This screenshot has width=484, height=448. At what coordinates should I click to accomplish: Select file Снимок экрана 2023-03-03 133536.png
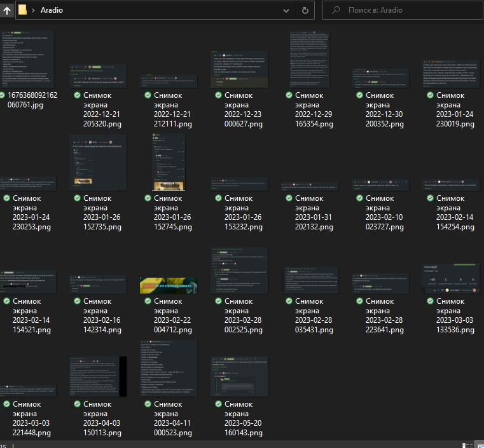tap(452, 278)
